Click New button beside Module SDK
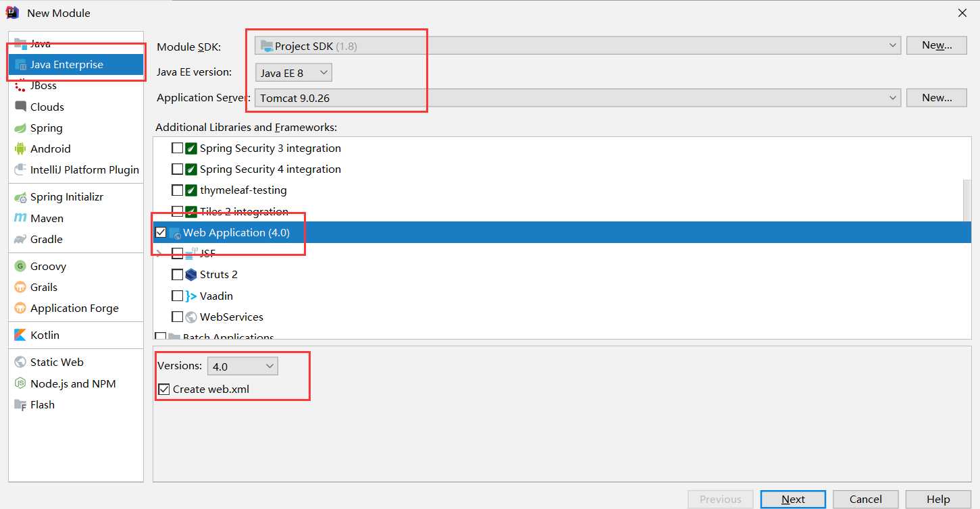This screenshot has height=509, width=980. (937, 45)
